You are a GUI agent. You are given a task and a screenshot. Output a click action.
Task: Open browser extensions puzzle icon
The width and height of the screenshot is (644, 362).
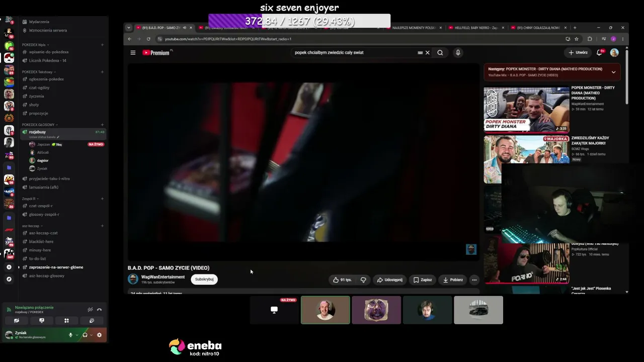pyautogui.click(x=590, y=39)
